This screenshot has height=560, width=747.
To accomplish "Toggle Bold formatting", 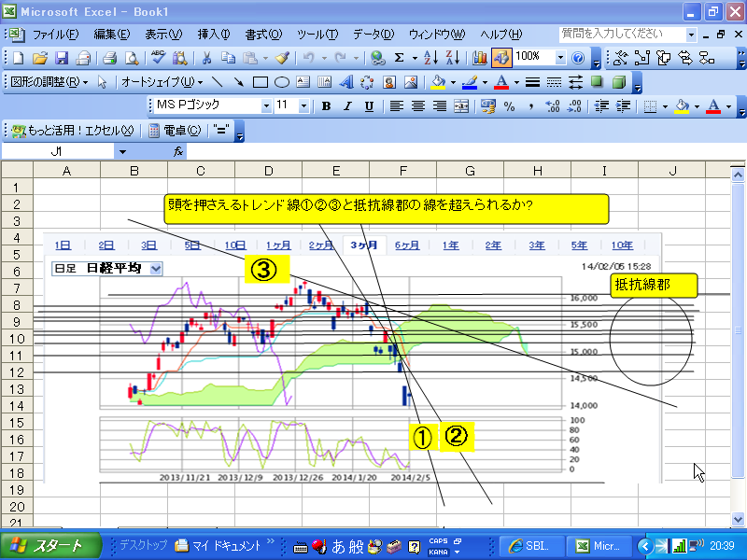I will coord(326,106).
